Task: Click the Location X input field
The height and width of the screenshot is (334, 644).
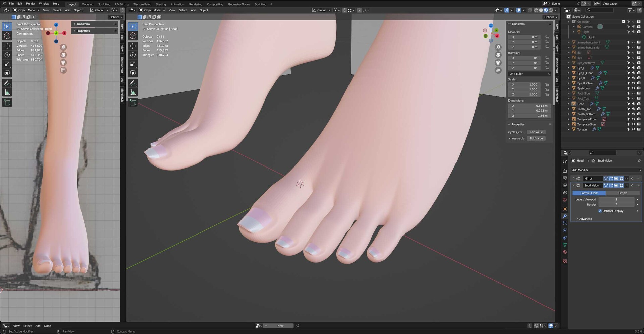Action: (525, 37)
